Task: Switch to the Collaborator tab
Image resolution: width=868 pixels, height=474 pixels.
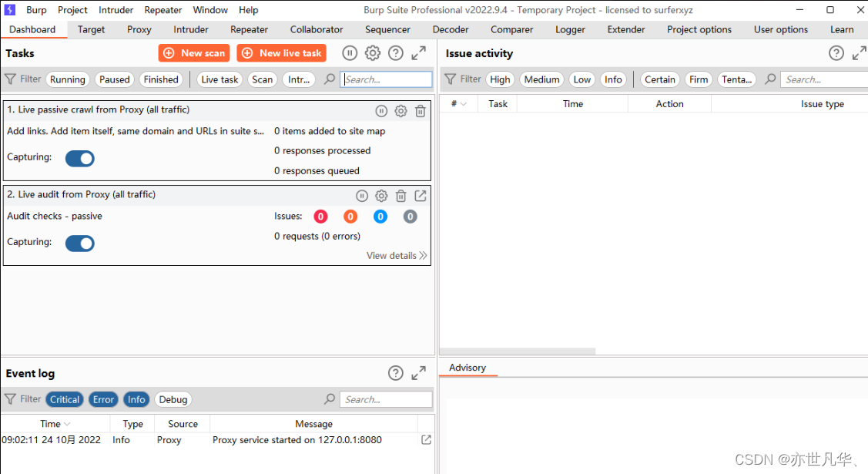Action: [317, 29]
